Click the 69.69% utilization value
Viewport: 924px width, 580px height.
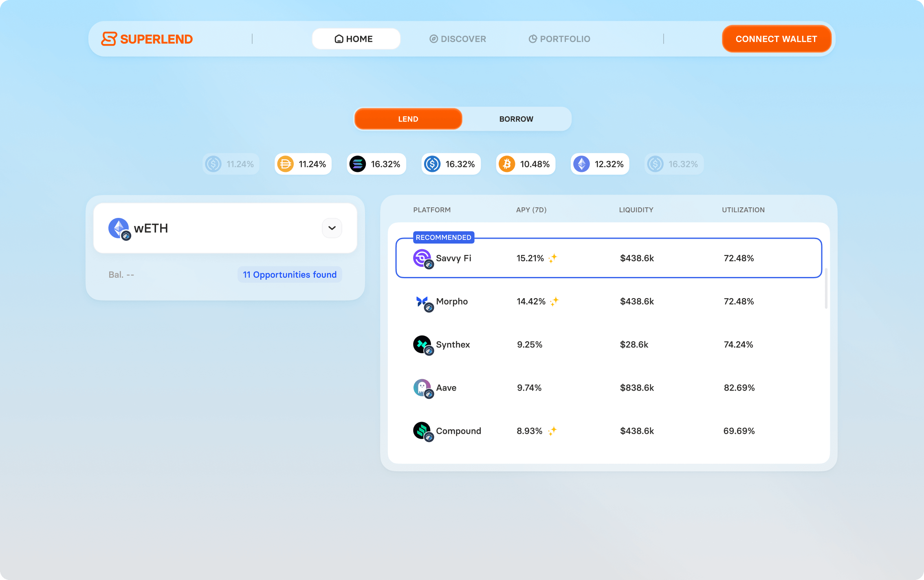[x=739, y=431]
